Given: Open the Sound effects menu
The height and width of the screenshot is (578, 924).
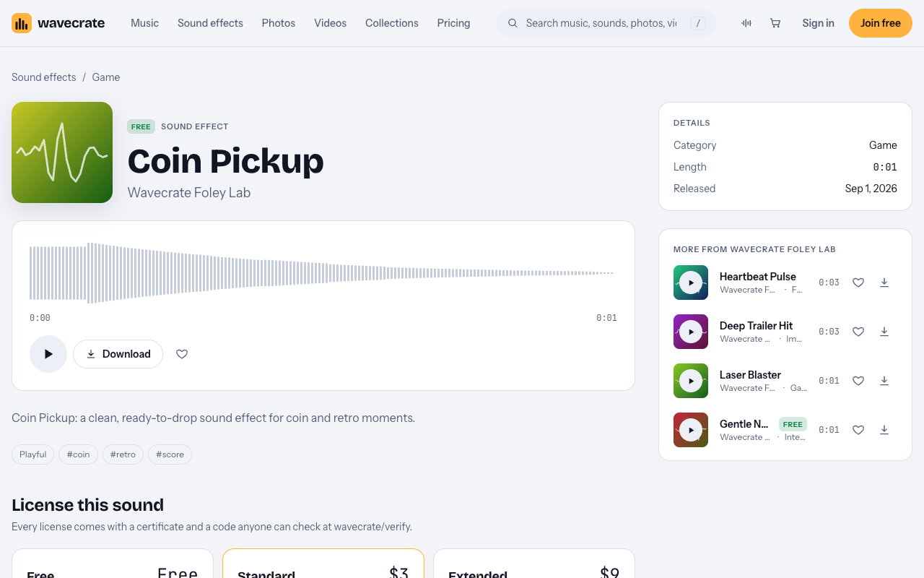Looking at the screenshot, I should pyautogui.click(x=210, y=23).
